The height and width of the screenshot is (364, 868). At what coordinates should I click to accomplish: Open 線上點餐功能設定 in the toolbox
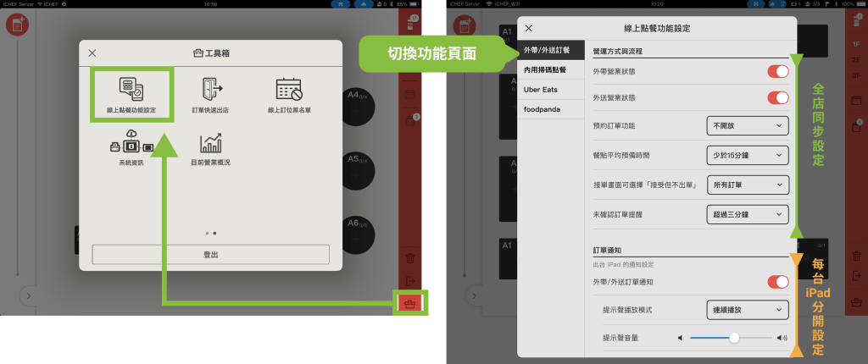click(x=131, y=95)
